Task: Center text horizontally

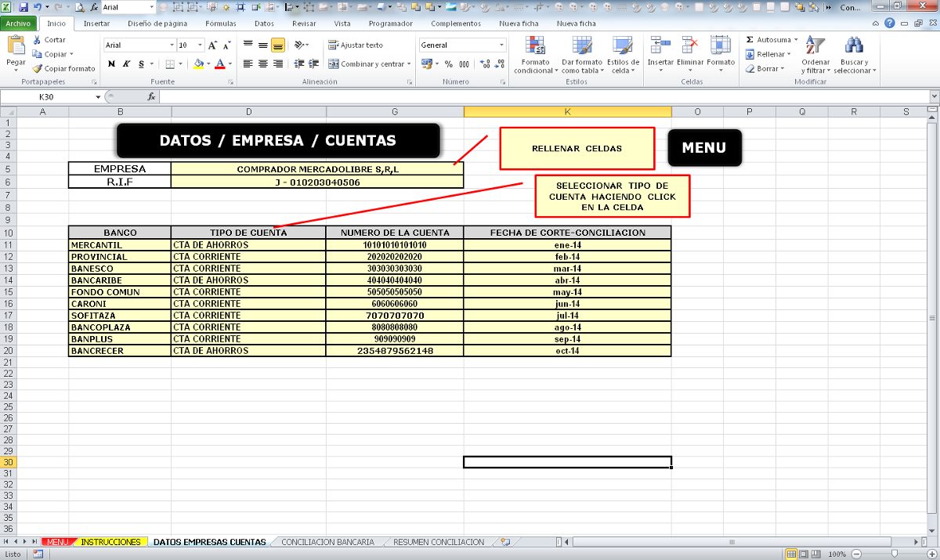Action: coord(263,63)
